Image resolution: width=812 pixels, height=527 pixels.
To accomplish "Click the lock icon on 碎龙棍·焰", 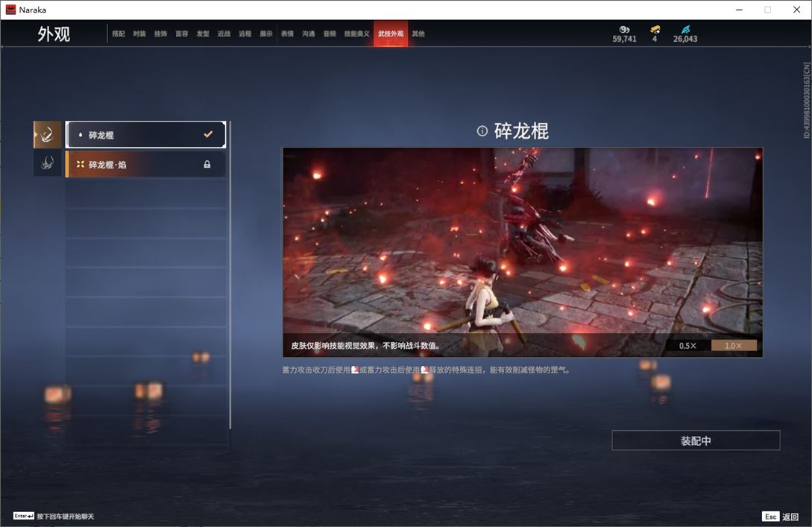I will coord(207,164).
